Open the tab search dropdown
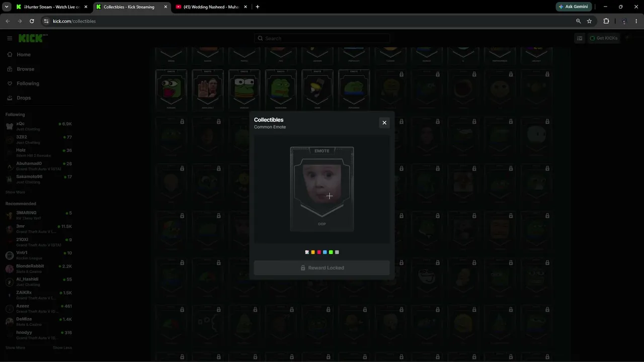644x362 pixels. (x=7, y=7)
